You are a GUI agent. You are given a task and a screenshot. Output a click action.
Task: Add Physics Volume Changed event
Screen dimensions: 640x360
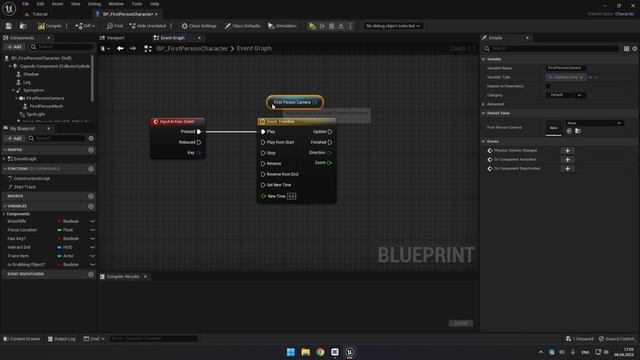click(x=567, y=151)
